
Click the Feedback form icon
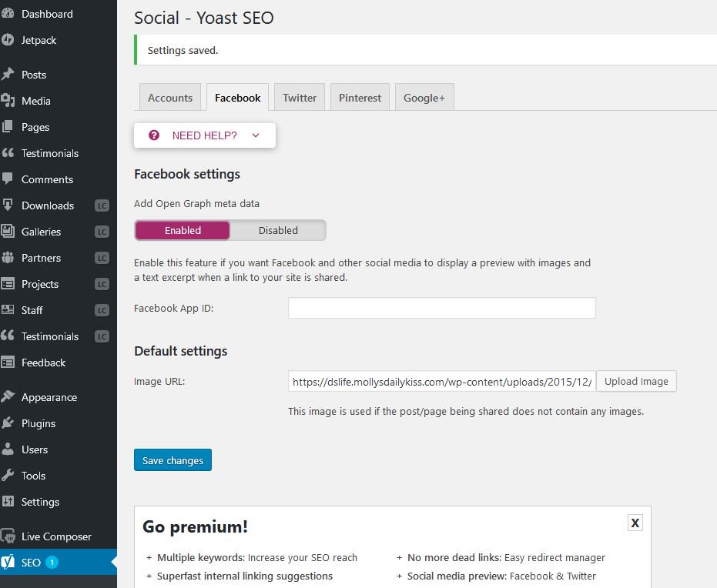[8, 362]
